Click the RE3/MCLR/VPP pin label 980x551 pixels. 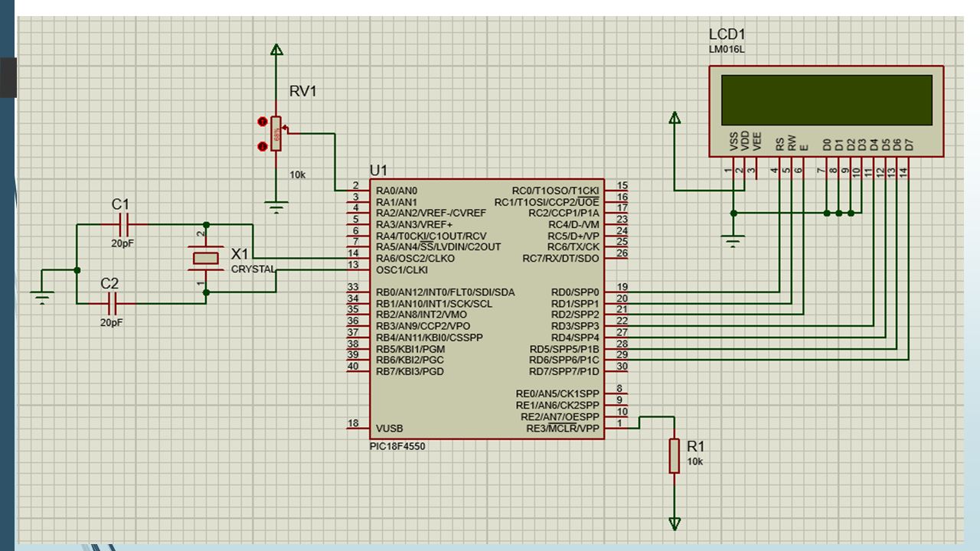click(562, 428)
